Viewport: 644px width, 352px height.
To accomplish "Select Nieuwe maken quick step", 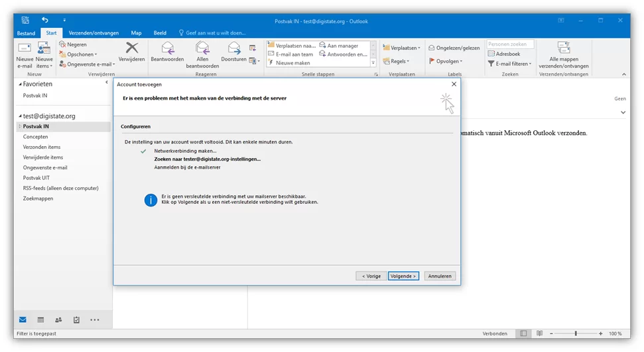I will [x=289, y=63].
